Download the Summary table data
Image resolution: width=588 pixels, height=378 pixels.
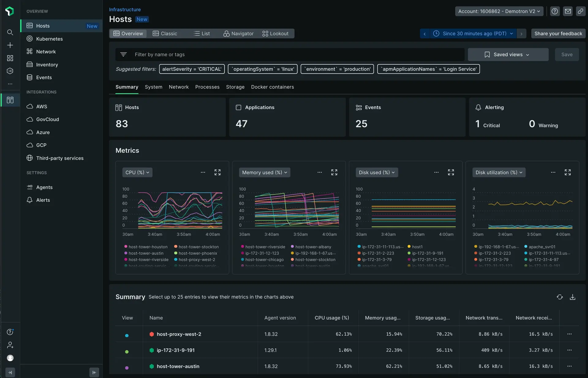coord(572,297)
